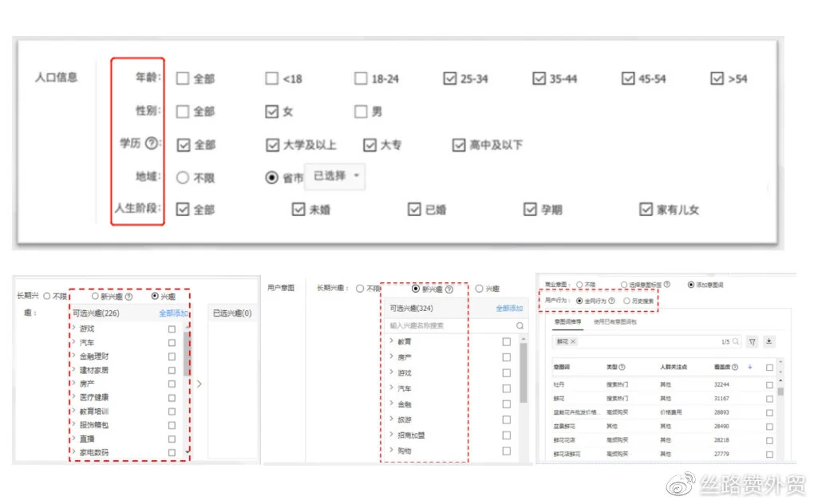
Task: Check the 游戏 interest checkbox
Action: coord(171,329)
